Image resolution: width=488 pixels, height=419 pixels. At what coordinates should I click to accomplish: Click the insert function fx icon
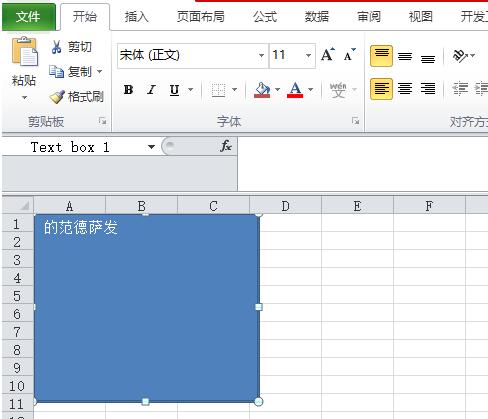tap(226, 146)
